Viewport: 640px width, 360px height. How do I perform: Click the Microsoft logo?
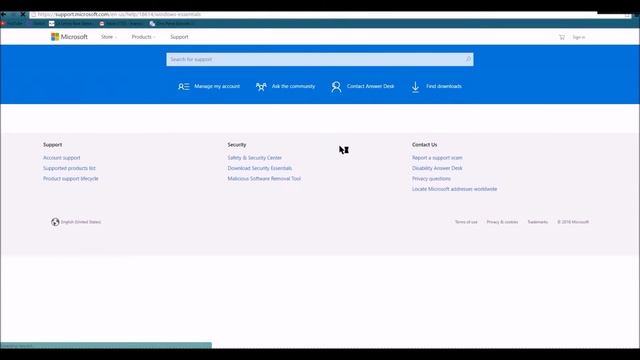[69, 37]
